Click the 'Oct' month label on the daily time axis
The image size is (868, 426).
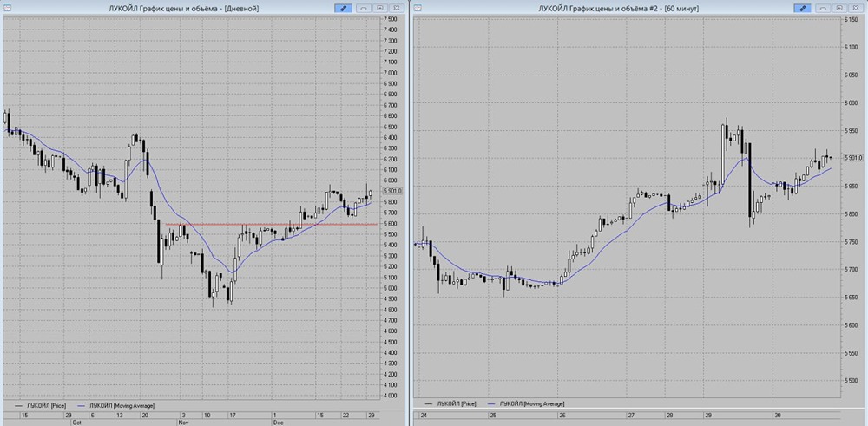(x=76, y=422)
